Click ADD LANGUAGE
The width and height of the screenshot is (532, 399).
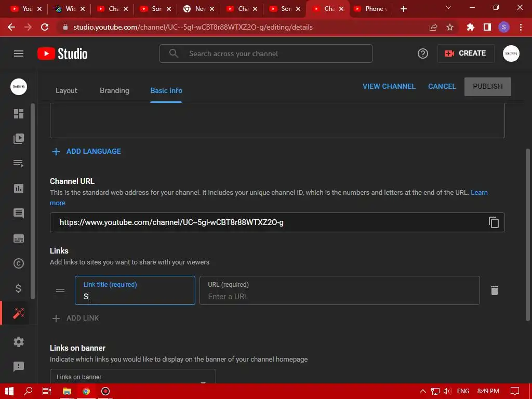(x=94, y=151)
